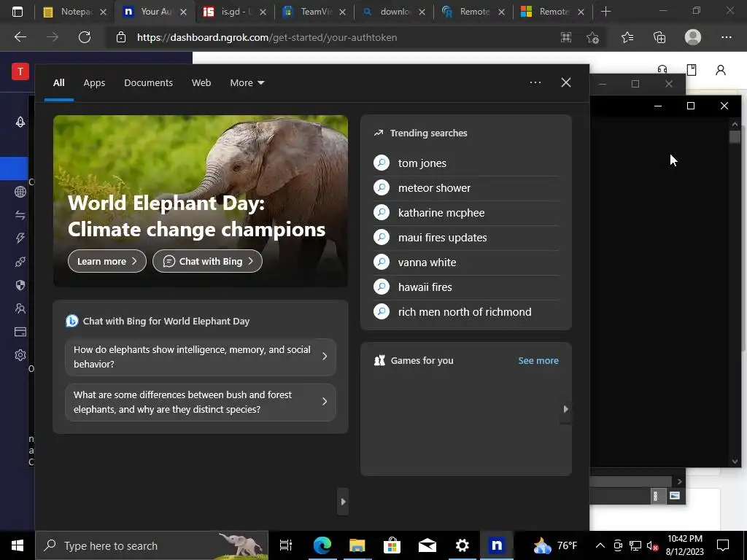Open Edge favorites star list
747x560 pixels.
point(627,37)
